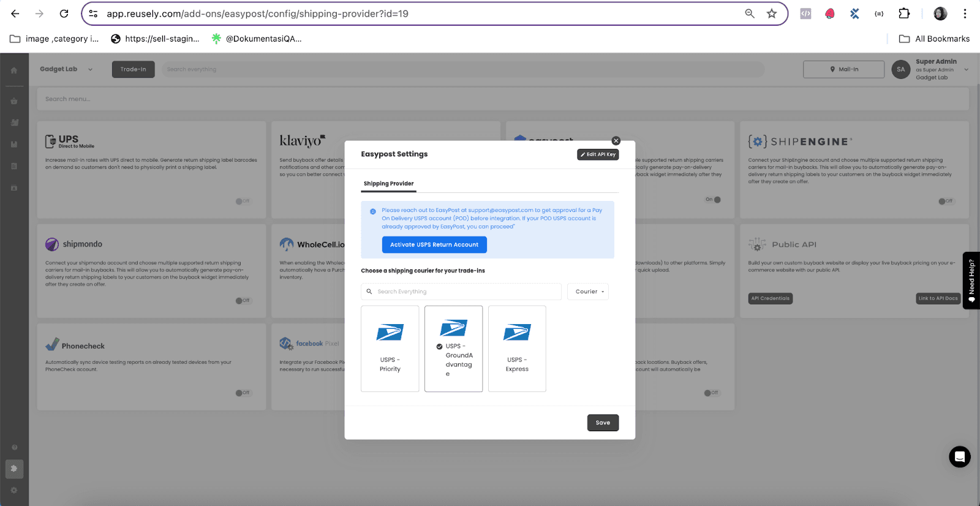The width and height of the screenshot is (980, 506).
Task: Turn off the Easypost add-on switch
Action: click(x=714, y=199)
